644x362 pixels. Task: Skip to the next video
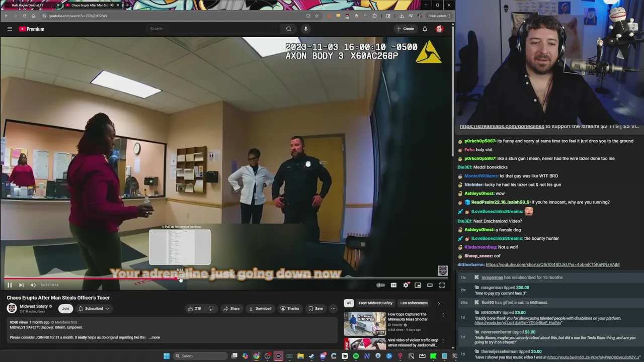click(21, 285)
